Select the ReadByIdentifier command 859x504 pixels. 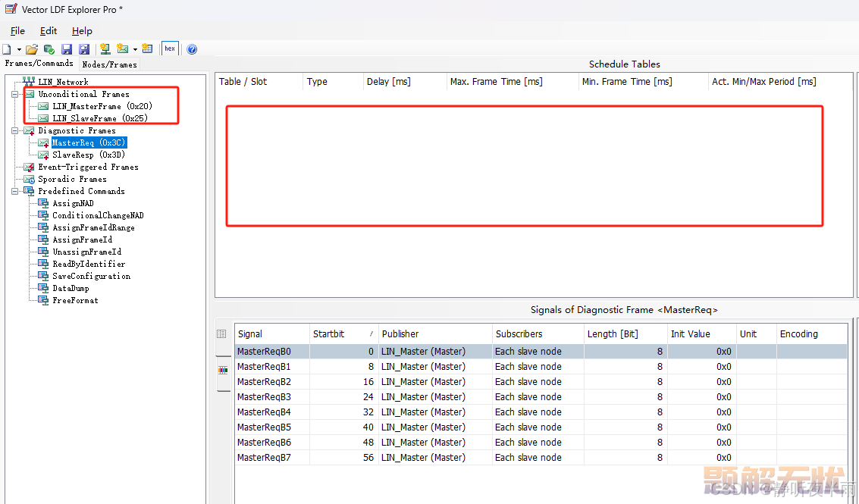tap(89, 264)
